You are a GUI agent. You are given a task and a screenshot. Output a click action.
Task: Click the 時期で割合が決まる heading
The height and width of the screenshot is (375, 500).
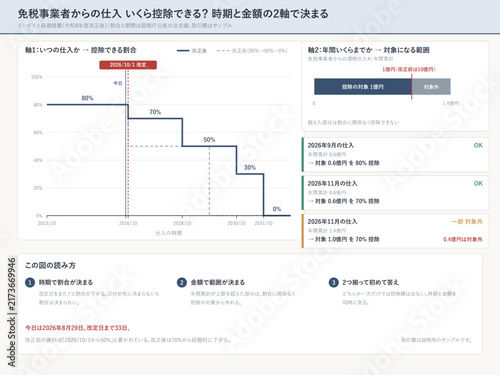pos(66,283)
